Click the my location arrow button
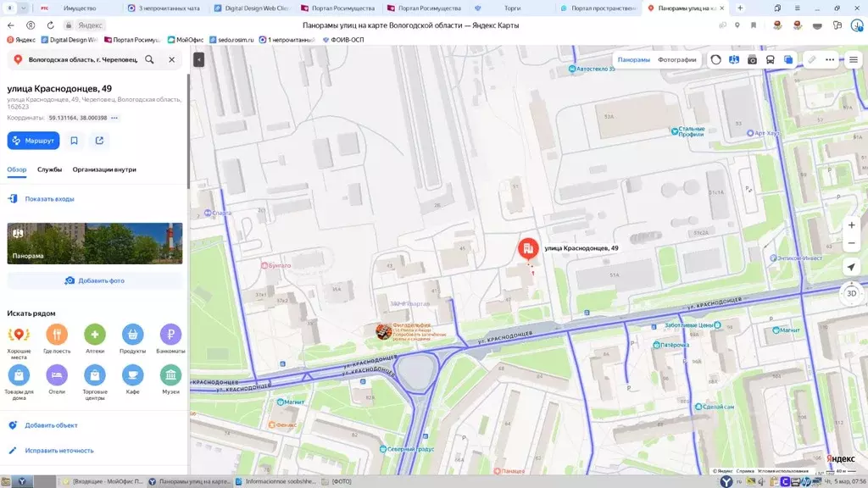Image resolution: width=868 pixels, height=488 pixels. tap(851, 268)
